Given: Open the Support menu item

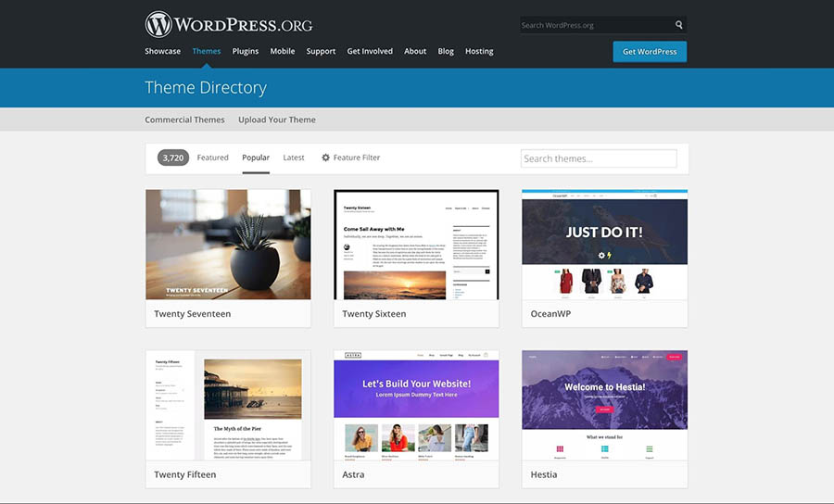Looking at the screenshot, I should [x=321, y=51].
